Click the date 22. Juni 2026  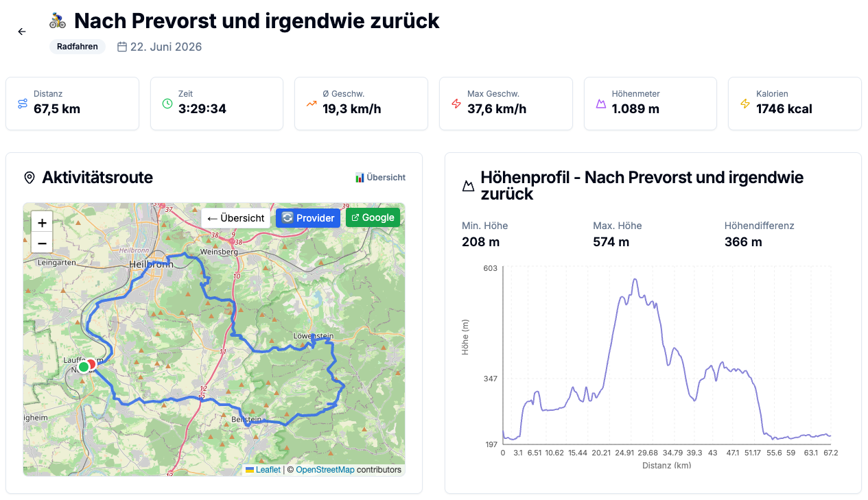click(x=166, y=47)
